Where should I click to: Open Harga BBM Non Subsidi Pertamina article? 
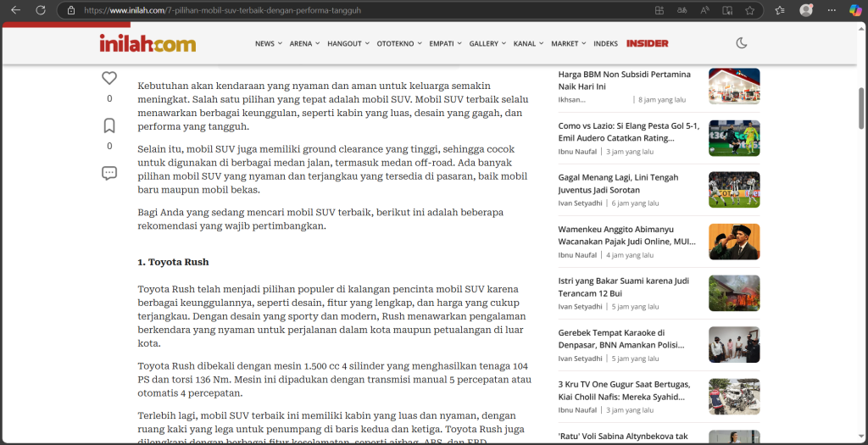625,81
